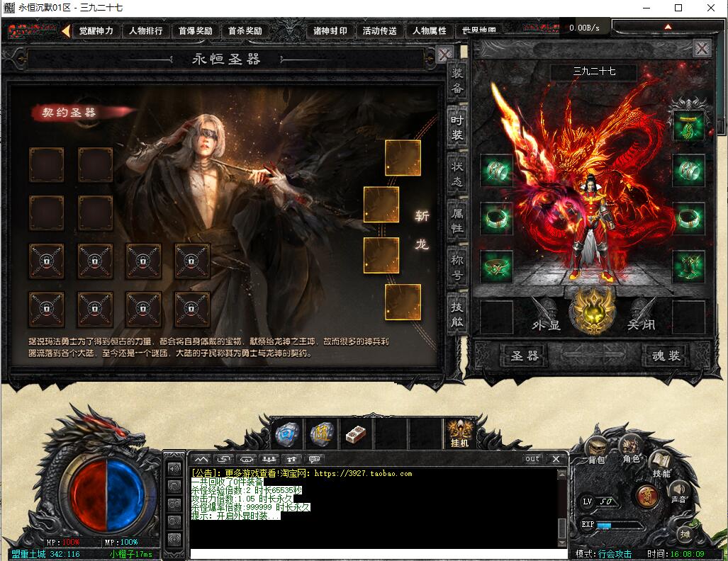Click the 魂装 button
This screenshot has height=561, width=728.
tap(666, 356)
